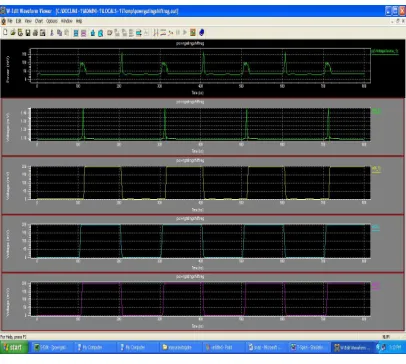
Task: Open the Options menu
Action: pos(52,21)
